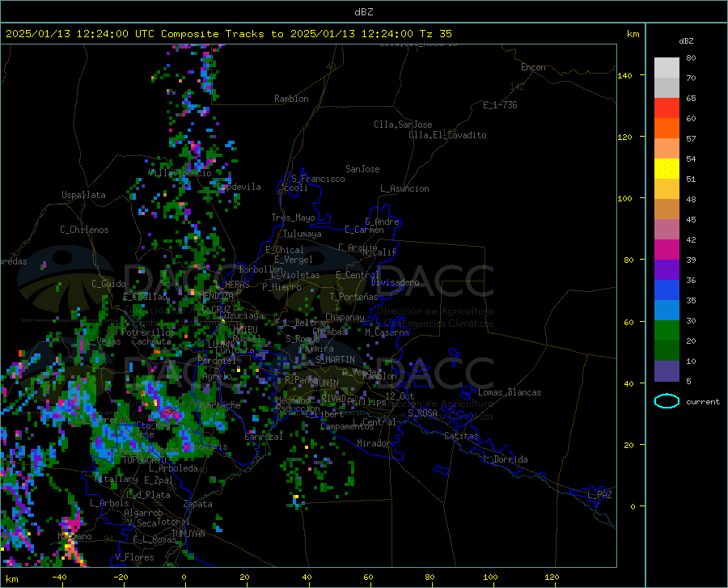Click the C_Chilenos place label
The height and width of the screenshot is (588, 728).
(84, 230)
